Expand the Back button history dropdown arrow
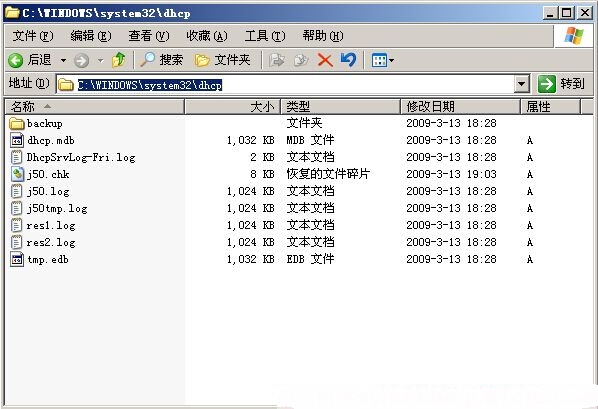 pos(63,60)
